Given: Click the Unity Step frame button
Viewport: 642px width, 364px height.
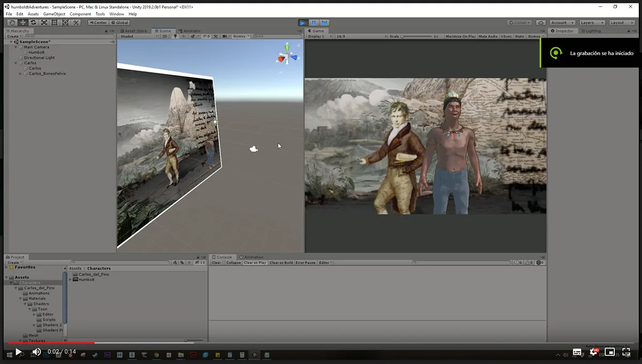Looking at the screenshot, I should tap(324, 22).
